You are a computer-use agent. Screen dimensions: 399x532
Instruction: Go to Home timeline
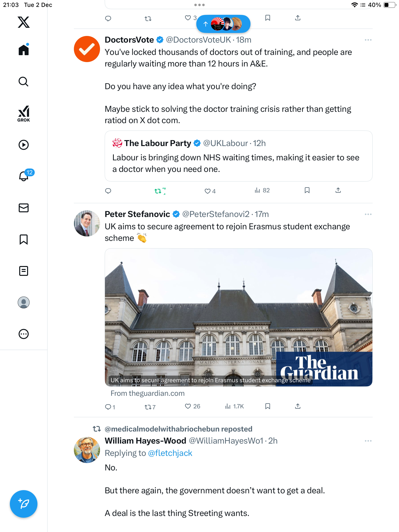point(24,50)
